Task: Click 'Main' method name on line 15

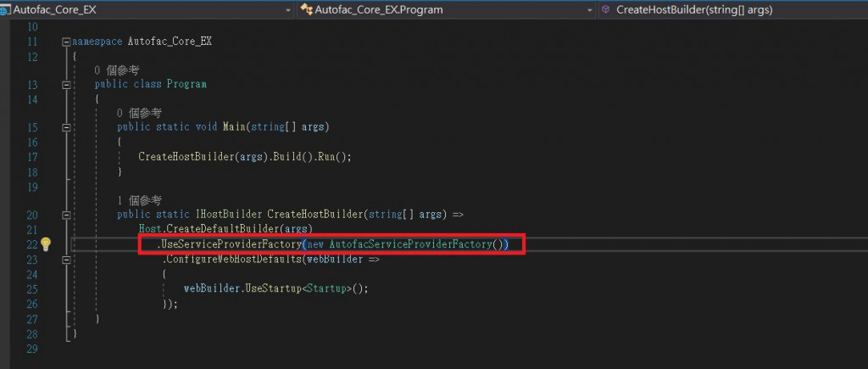Action: point(234,127)
